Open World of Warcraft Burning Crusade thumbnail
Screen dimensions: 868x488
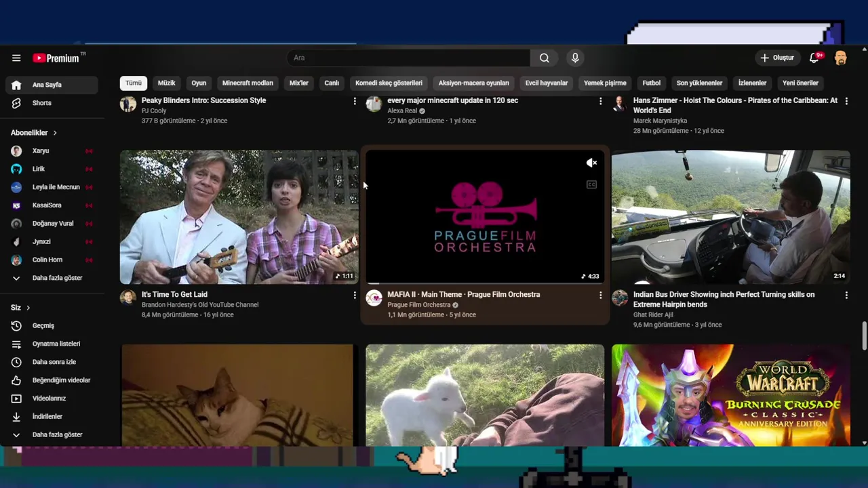tap(730, 395)
